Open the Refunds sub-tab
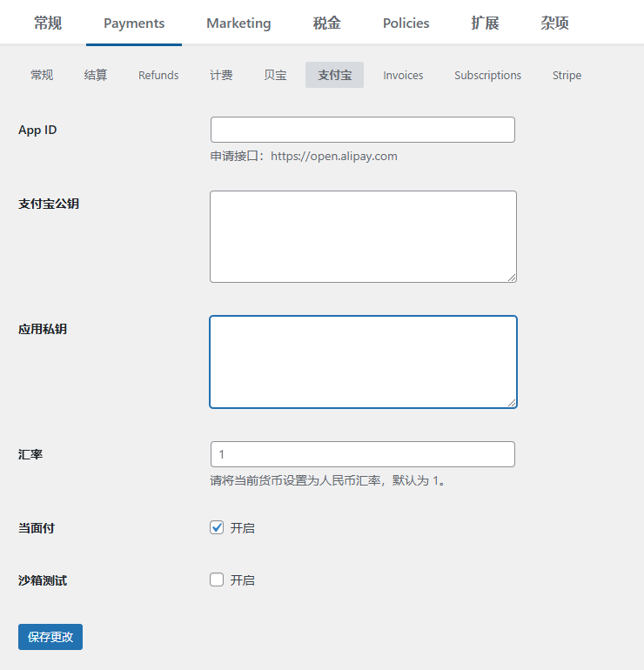The image size is (644, 670). click(158, 76)
